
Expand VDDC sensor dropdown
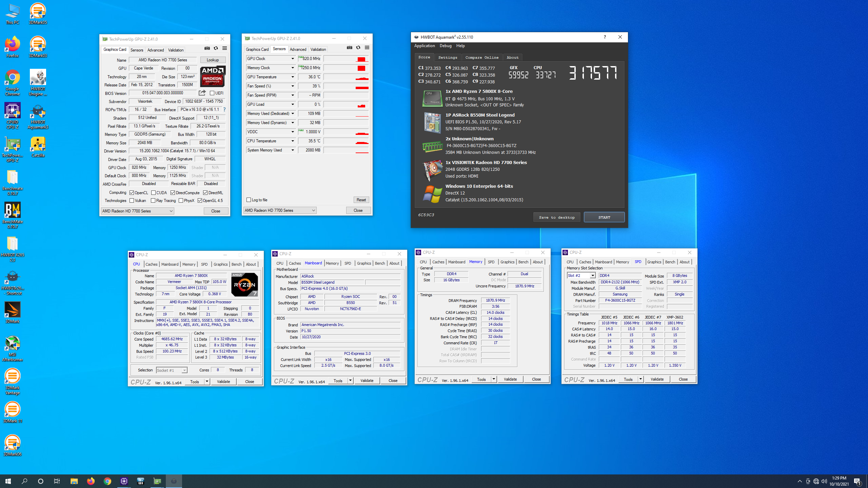coord(293,132)
